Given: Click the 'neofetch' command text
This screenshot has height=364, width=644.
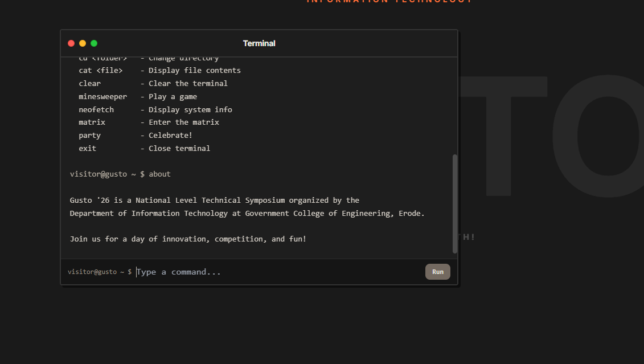Looking at the screenshot, I should (96, 110).
